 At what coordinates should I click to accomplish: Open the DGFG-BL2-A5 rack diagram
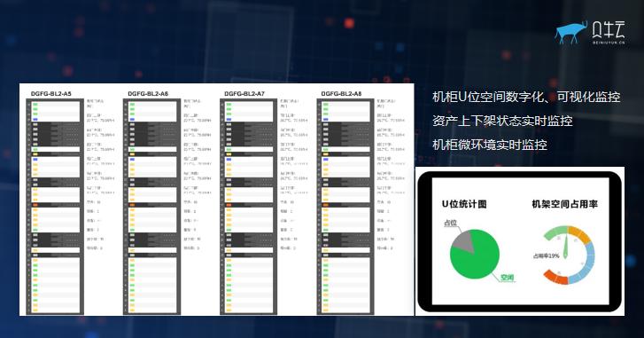coord(55,207)
